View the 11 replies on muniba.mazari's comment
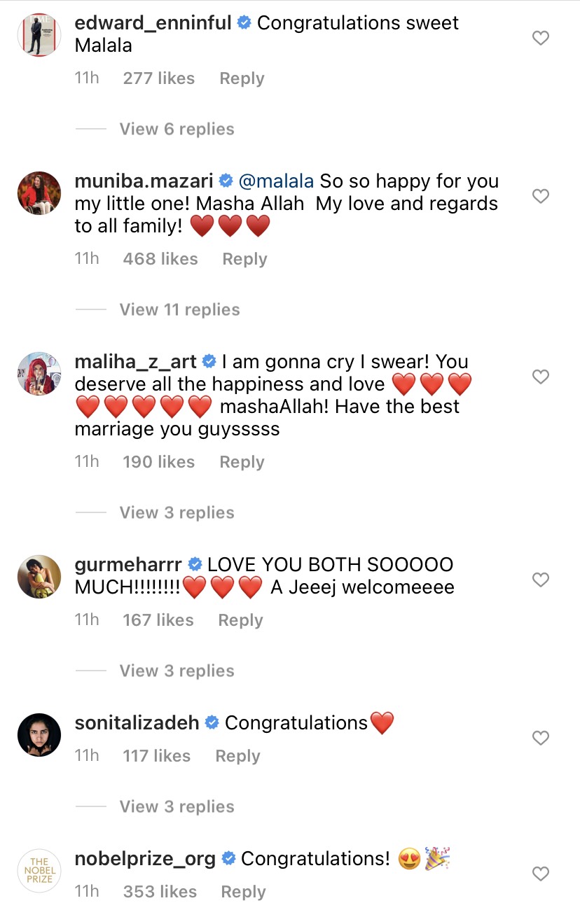580x924 pixels. tap(179, 309)
